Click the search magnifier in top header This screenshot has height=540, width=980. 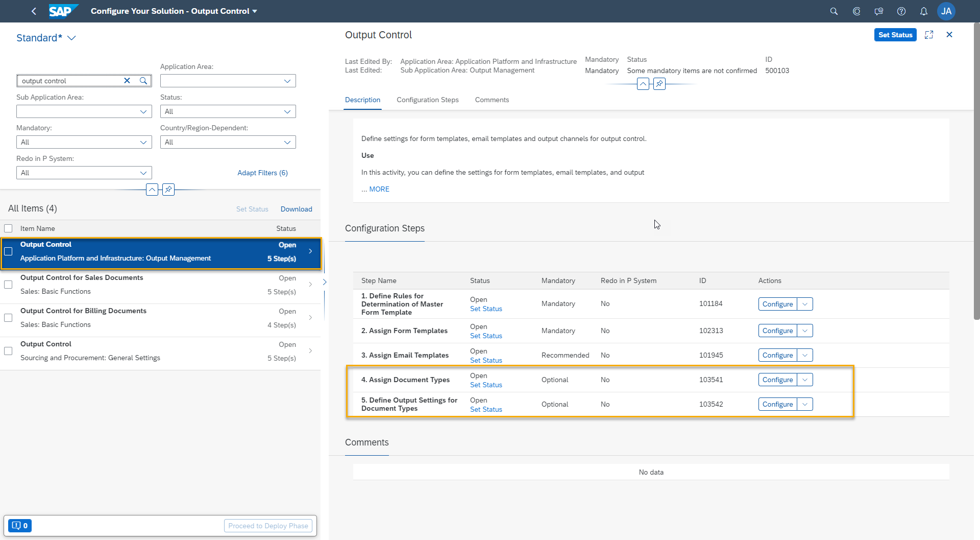pos(834,11)
